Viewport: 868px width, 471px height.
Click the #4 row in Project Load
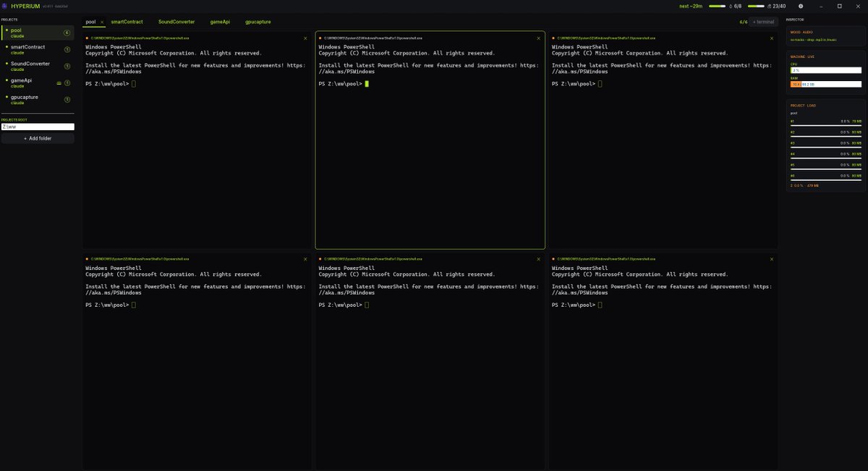(x=826, y=155)
